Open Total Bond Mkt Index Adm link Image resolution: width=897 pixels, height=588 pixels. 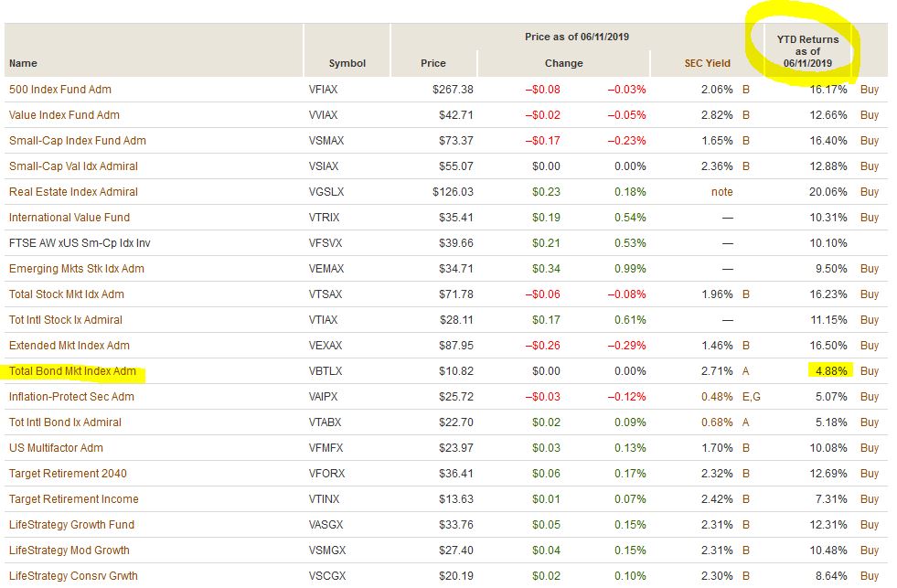(72, 371)
